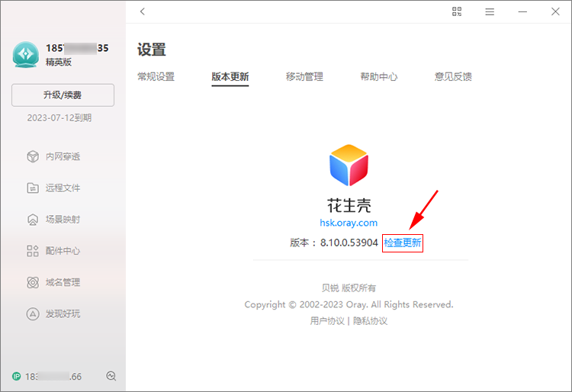Click the version number 8.10.0.53904
Image resolution: width=572 pixels, height=392 pixels.
[349, 243]
